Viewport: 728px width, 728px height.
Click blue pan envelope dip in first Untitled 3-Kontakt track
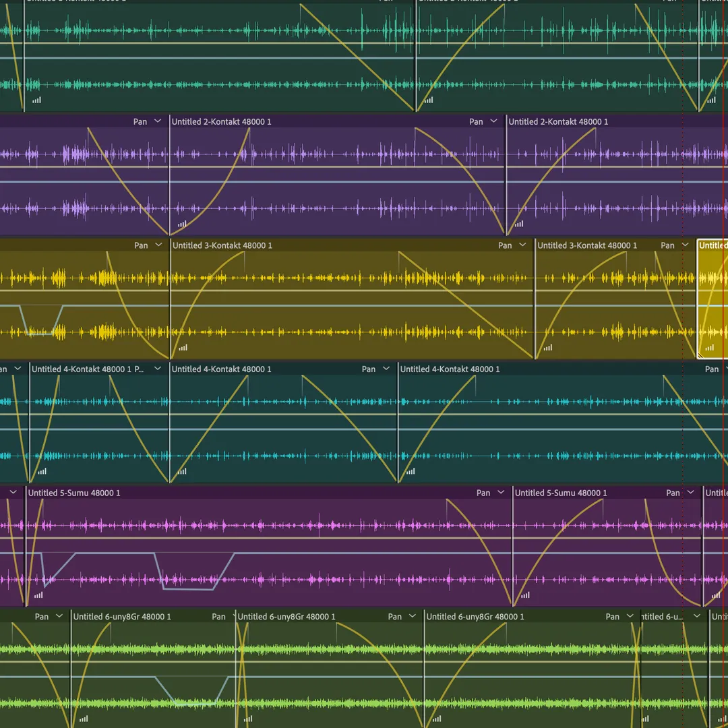(x=40, y=333)
